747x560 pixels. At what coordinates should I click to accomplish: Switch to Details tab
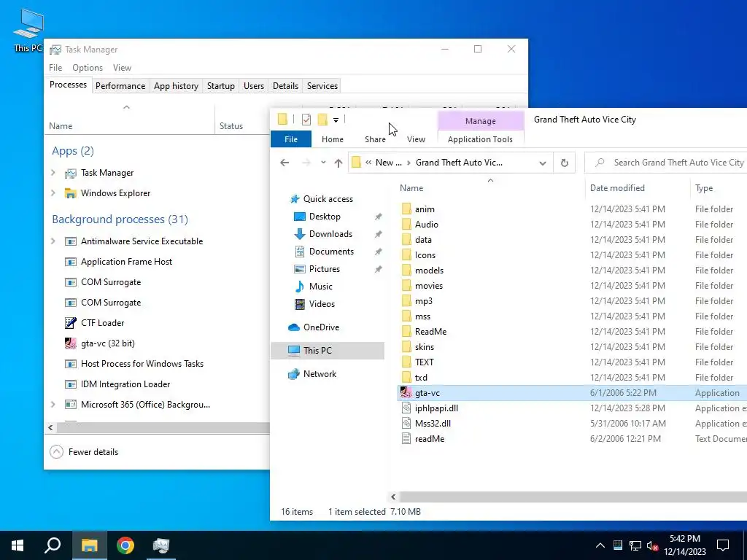click(x=285, y=86)
